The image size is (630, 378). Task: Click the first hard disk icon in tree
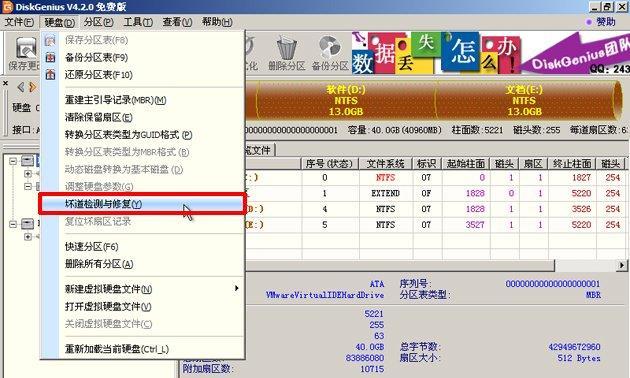[27, 161]
